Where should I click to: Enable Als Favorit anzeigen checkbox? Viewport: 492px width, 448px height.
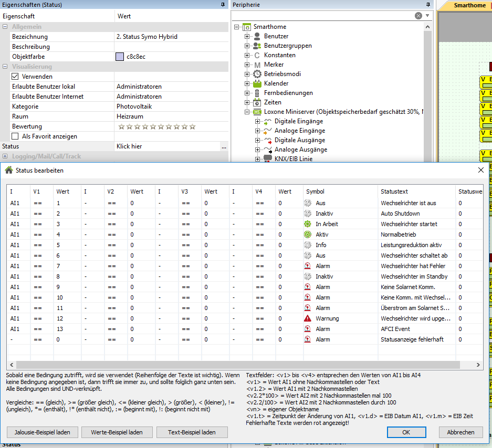15,136
